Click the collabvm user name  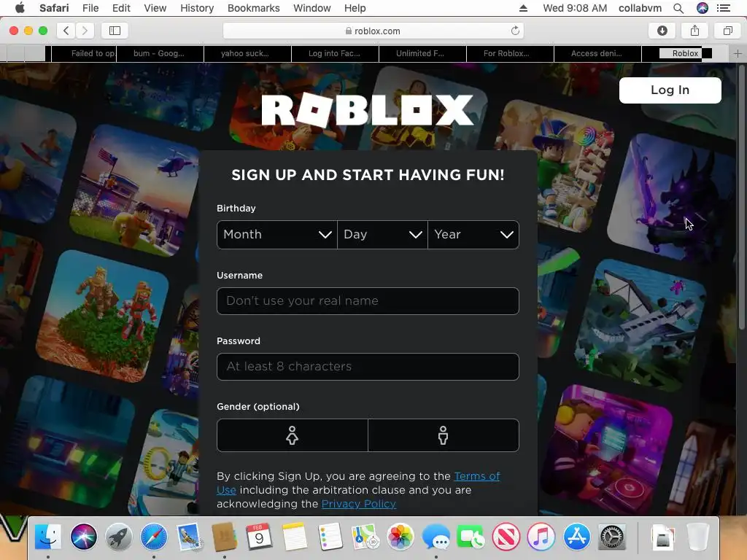coord(640,8)
